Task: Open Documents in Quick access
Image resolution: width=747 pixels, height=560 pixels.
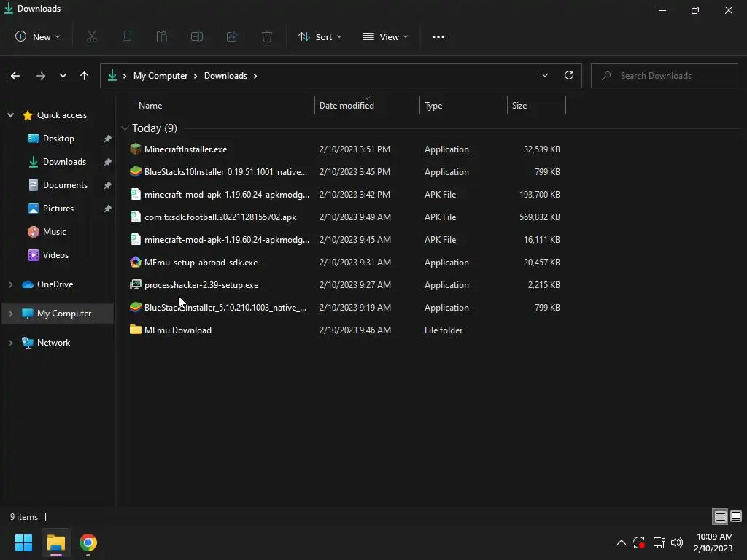Action: tap(65, 184)
